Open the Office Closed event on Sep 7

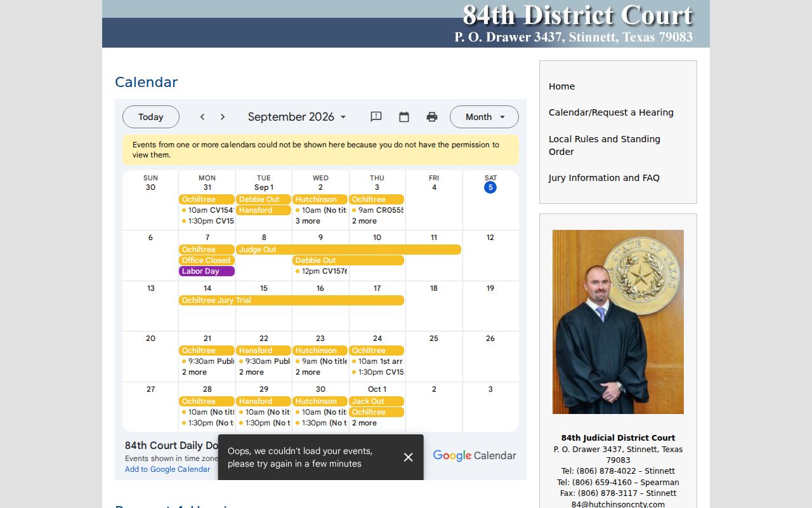click(207, 260)
